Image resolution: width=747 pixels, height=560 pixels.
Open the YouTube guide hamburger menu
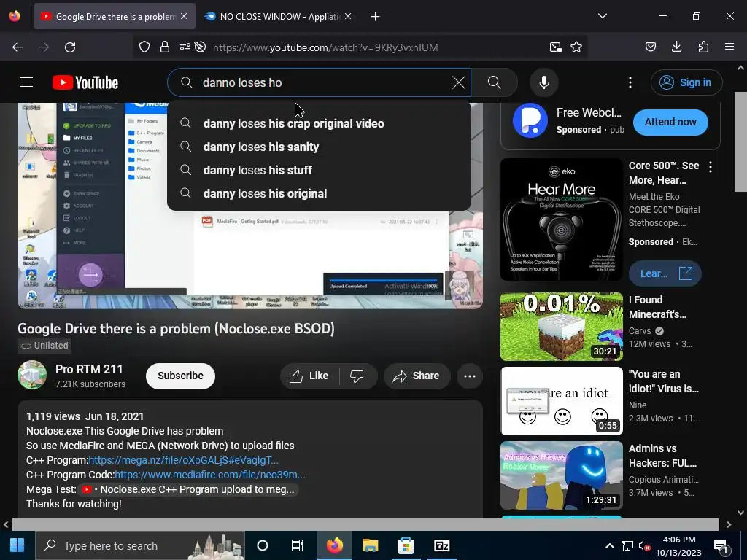click(26, 82)
